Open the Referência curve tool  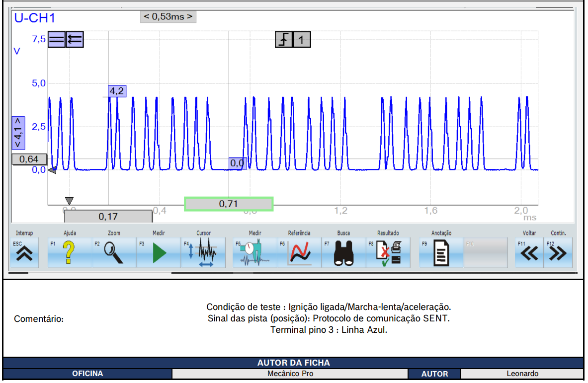click(299, 253)
